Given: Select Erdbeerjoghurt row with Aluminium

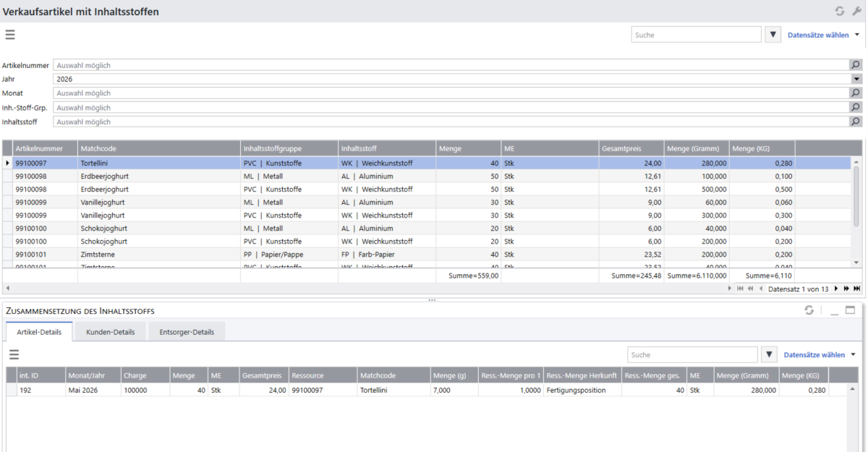Looking at the screenshot, I should coord(427,176).
